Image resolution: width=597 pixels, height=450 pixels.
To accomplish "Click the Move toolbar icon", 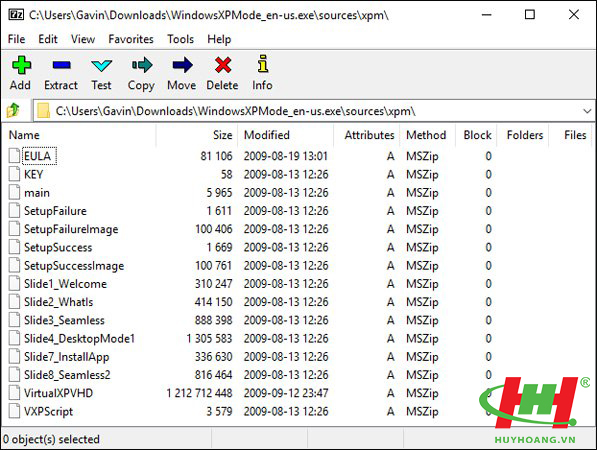I will point(182,65).
